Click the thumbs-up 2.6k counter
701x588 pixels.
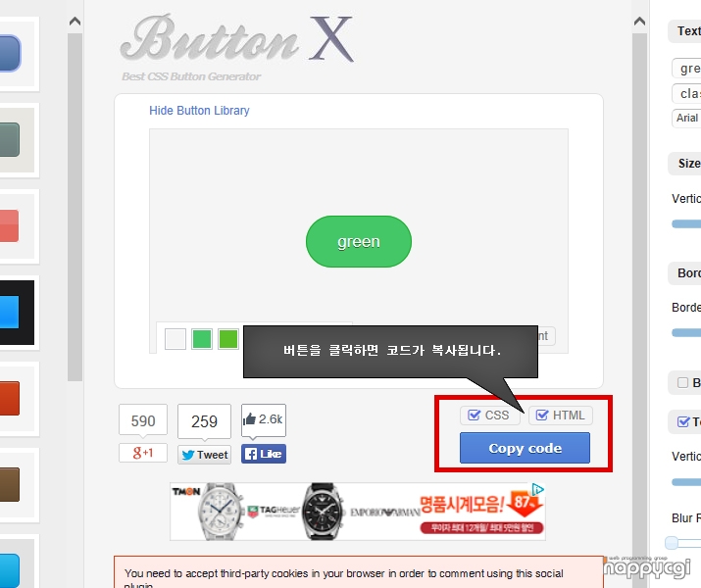pyautogui.click(x=264, y=419)
